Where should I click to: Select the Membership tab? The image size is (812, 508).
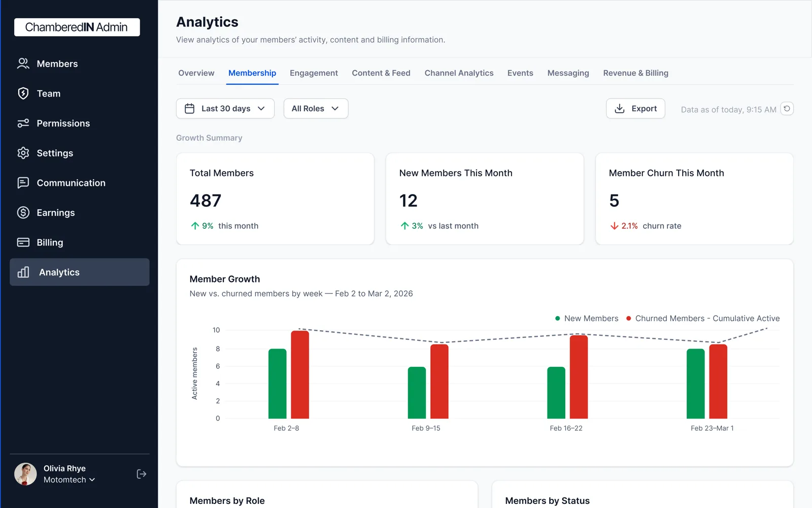[252, 73]
